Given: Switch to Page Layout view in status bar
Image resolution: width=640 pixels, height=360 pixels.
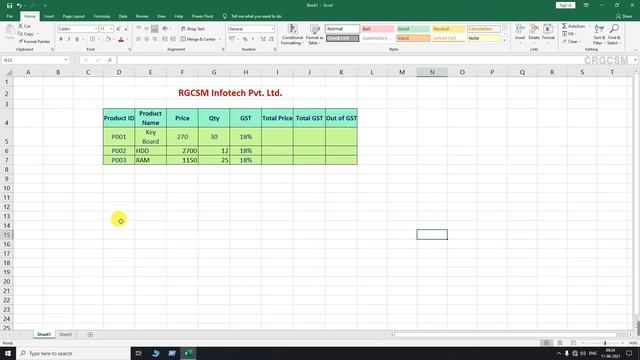Looking at the screenshot, I should pos(560,343).
